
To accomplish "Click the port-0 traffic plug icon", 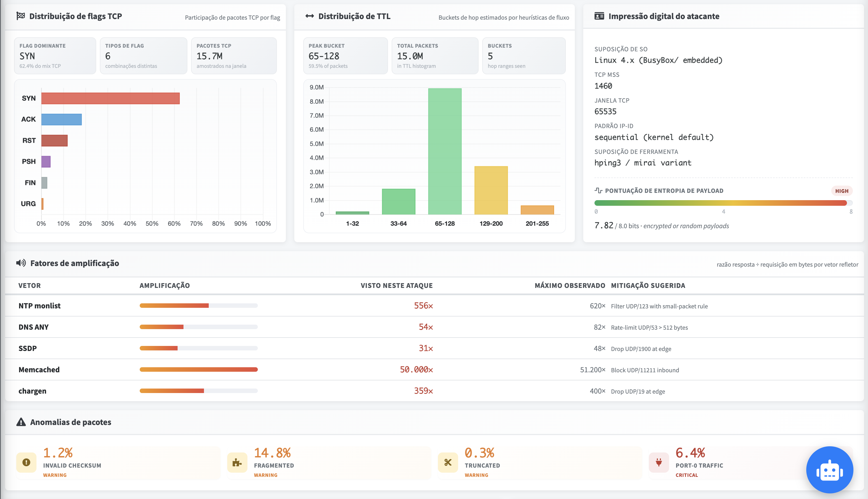I will [x=659, y=462].
